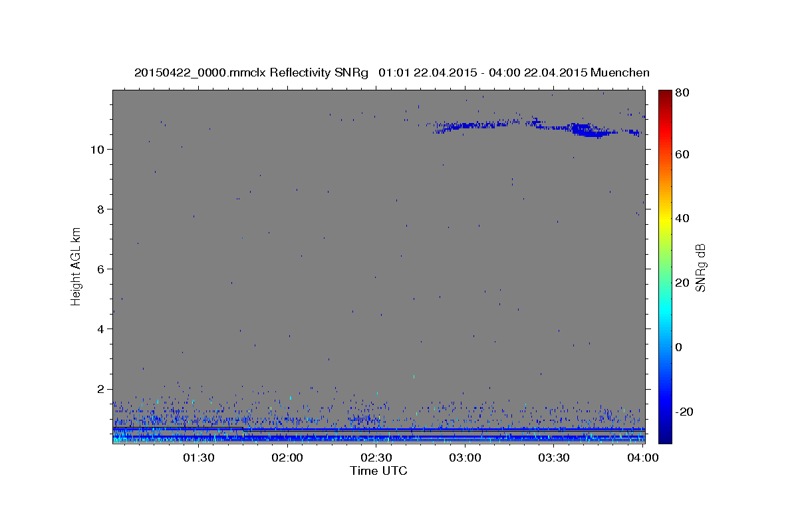Click the yellow region of the colorbar
This screenshot has height=532, width=798.
pyautogui.click(x=665, y=219)
